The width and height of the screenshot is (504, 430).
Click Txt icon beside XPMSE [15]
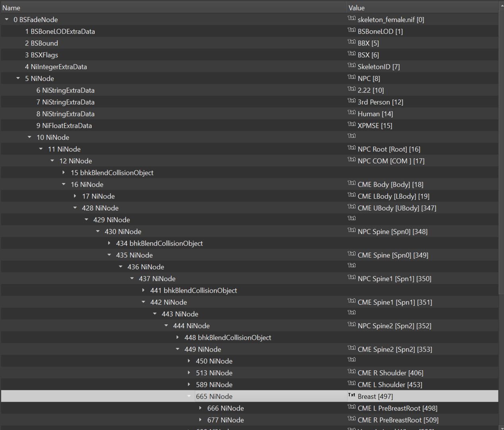pyautogui.click(x=352, y=124)
